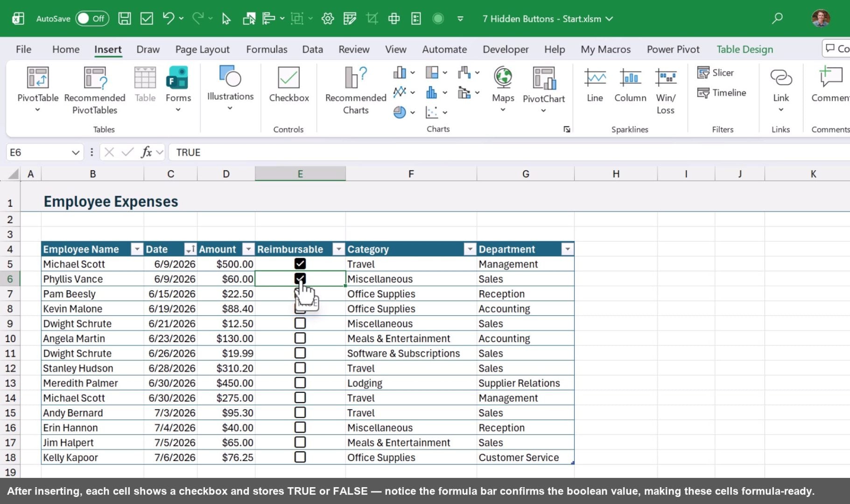Check reimbursable box for Kelly Kapoor
Viewport: 850px width, 504px height.
click(x=300, y=457)
